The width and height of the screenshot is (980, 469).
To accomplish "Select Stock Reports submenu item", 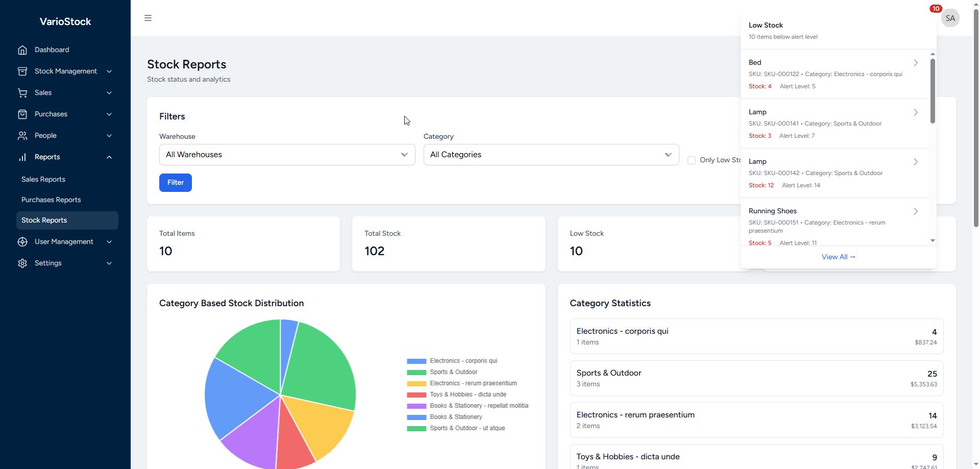I will point(67,220).
